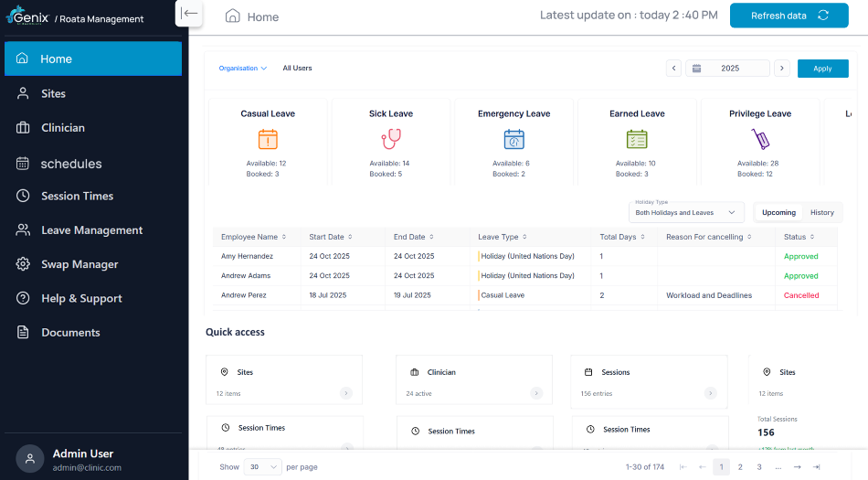Click the 2025 year date field
This screenshot has height=480, width=868.
pos(727,68)
